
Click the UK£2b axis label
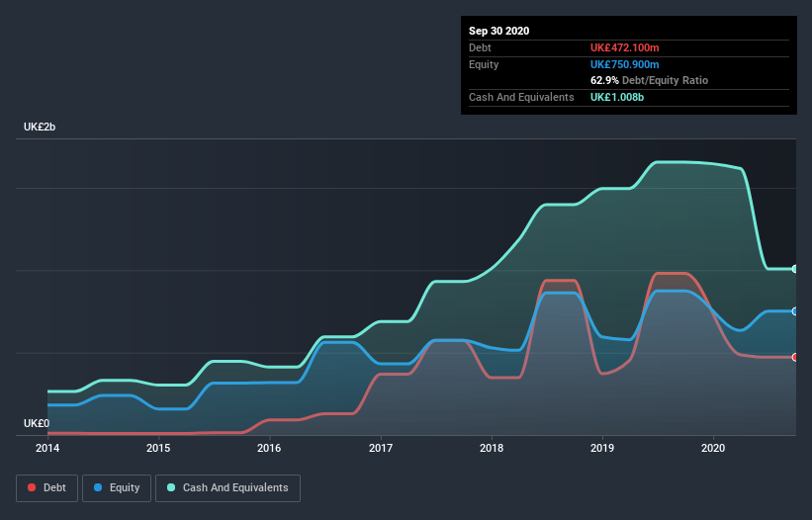[x=40, y=128]
